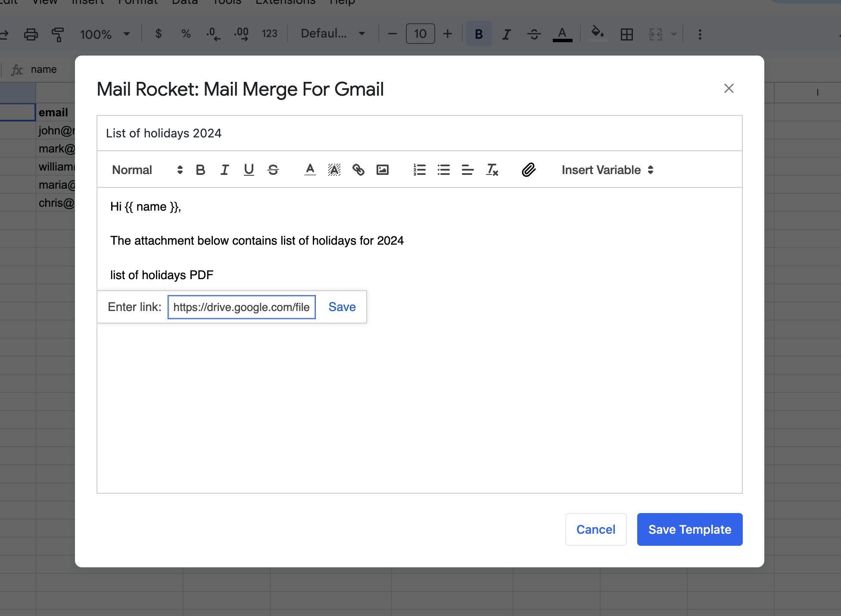Screen dimensions: 841x616
Task: Insert image in the email editor
Action: click(382, 170)
